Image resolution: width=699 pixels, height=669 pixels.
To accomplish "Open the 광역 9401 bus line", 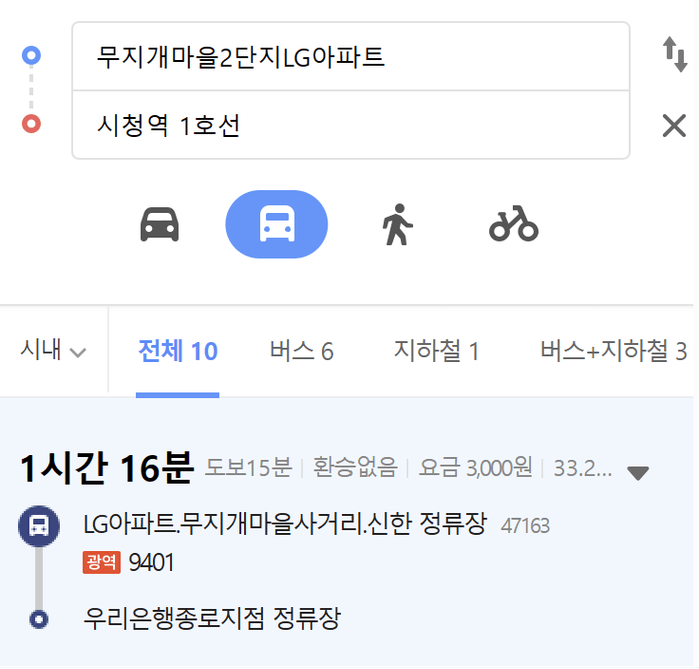I will pyautogui.click(x=128, y=562).
